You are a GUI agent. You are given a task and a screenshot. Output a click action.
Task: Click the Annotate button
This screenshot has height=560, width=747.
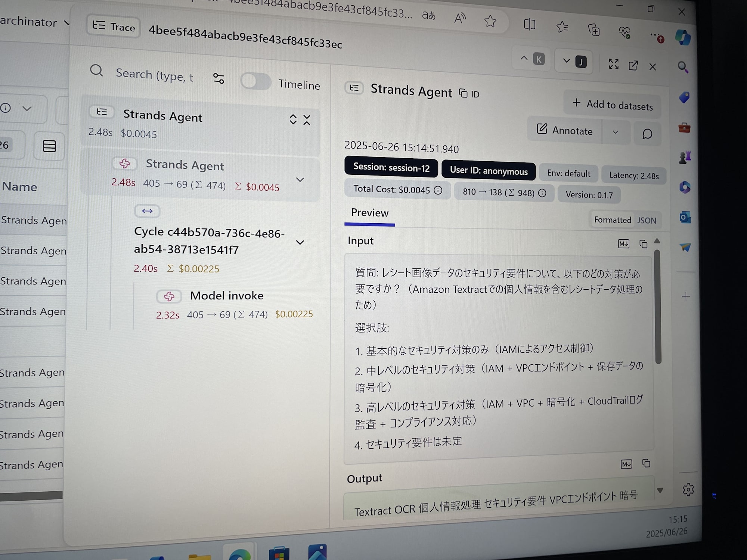[x=564, y=130]
